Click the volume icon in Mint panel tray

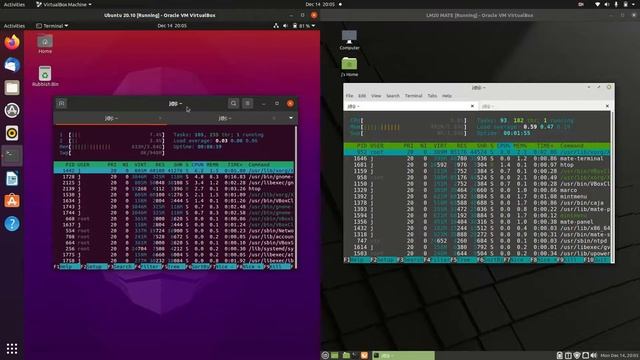click(x=593, y=356)
